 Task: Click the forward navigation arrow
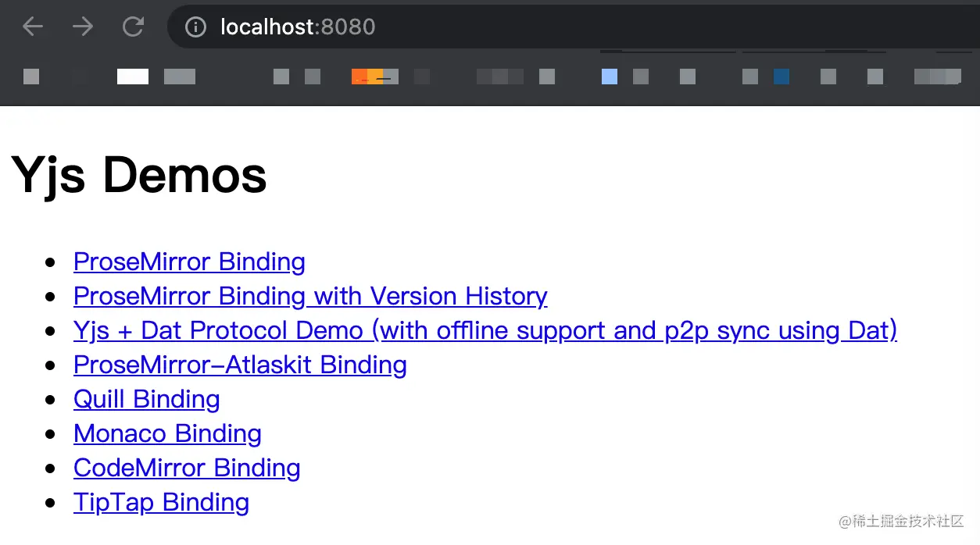[x=82, y=27]
